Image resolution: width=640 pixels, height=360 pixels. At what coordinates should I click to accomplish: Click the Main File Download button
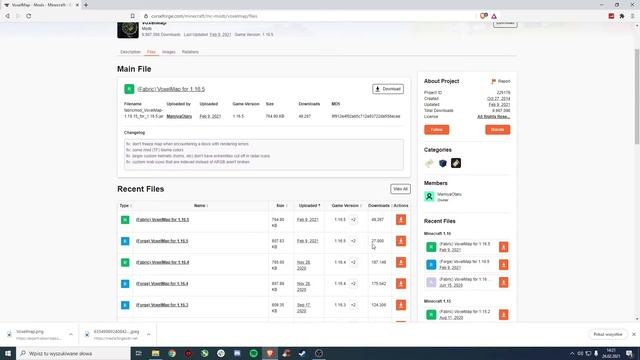[x=388, y=89]
